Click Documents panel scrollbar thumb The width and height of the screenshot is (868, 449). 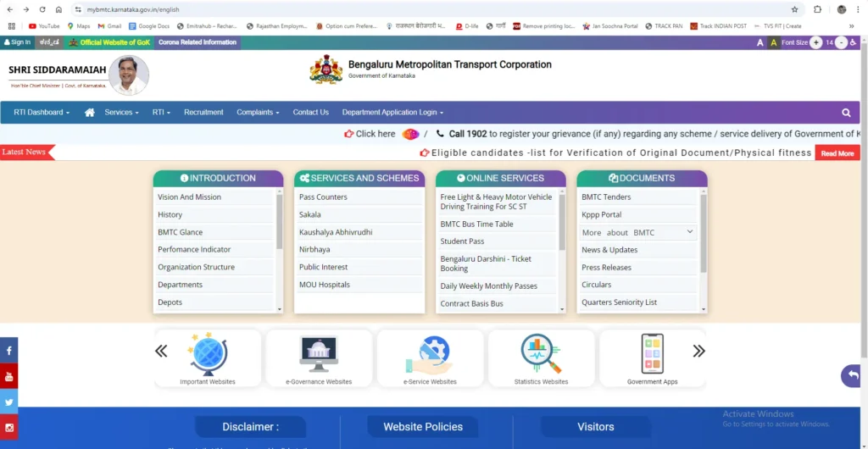[x=704, y=233]
